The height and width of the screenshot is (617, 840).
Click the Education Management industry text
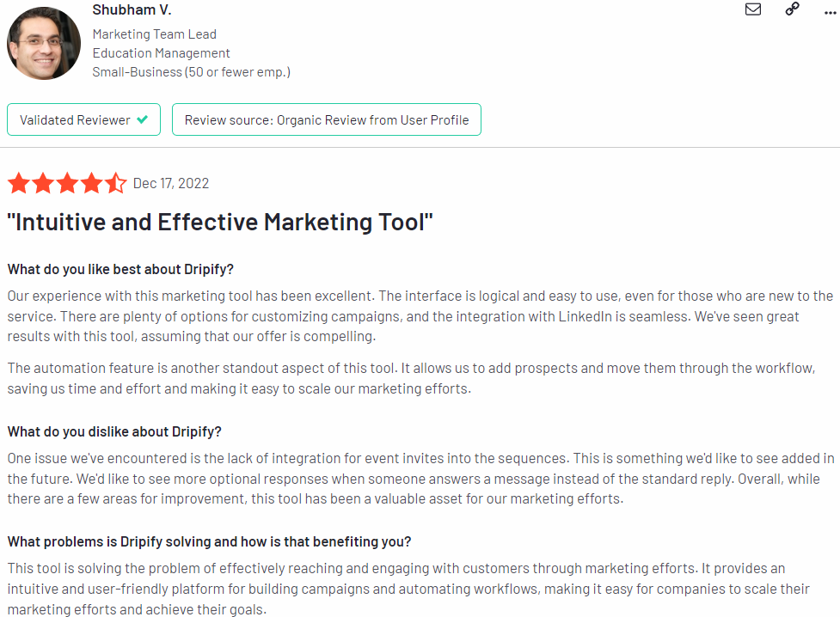coord(161,53)
